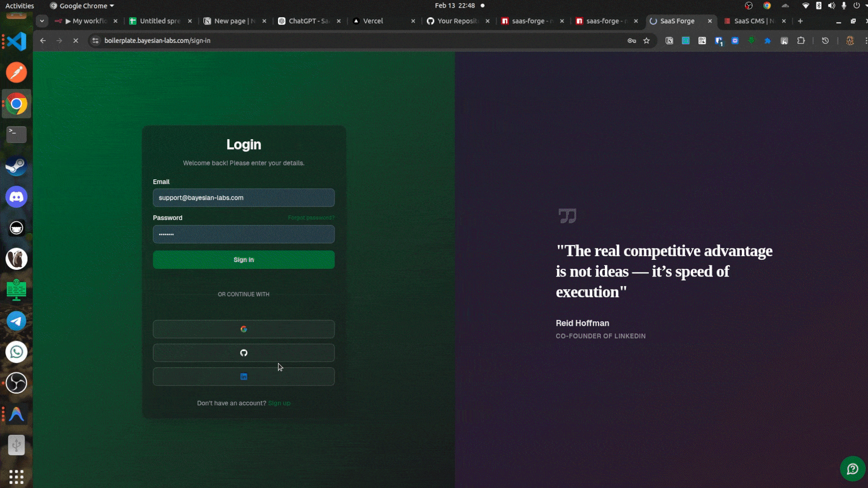Switch to the Vercel tab
Image resolution: width=868 pixels, height=488 pixels.
coord(373,21)
